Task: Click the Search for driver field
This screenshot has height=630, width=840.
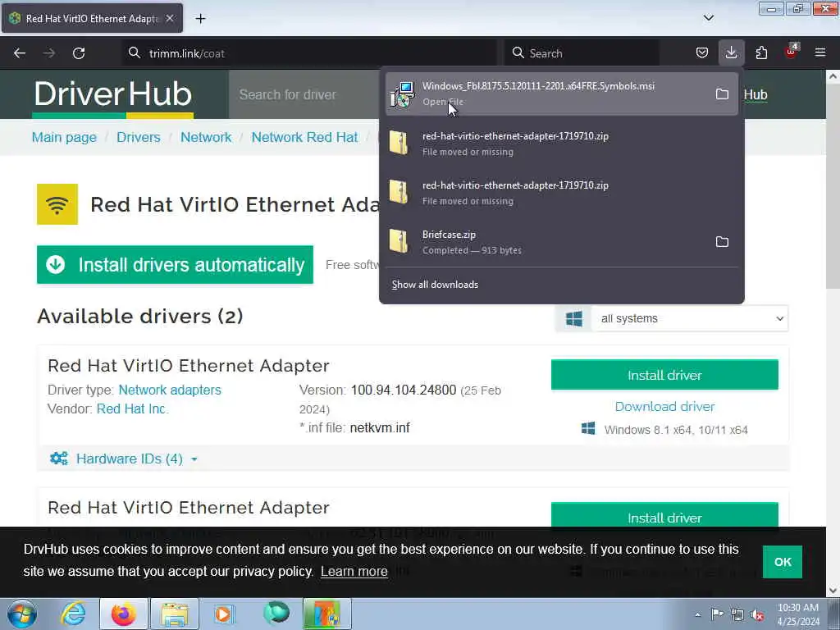Action: pyautogui.click(x=304, y=95)
